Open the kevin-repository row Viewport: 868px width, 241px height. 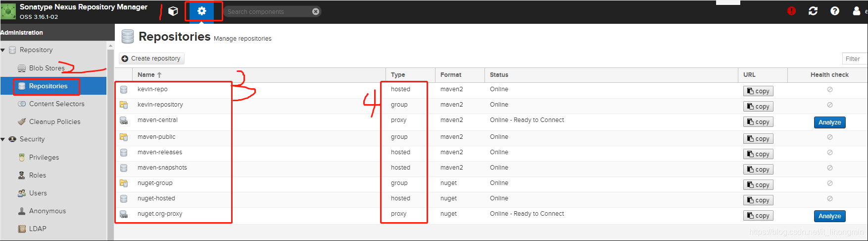[x=491, y=105]
